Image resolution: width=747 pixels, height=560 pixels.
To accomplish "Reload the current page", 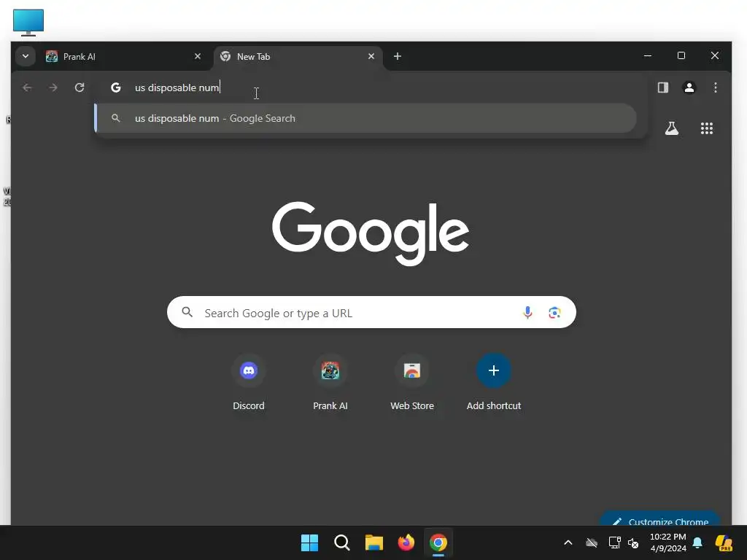I will [80, 87].
